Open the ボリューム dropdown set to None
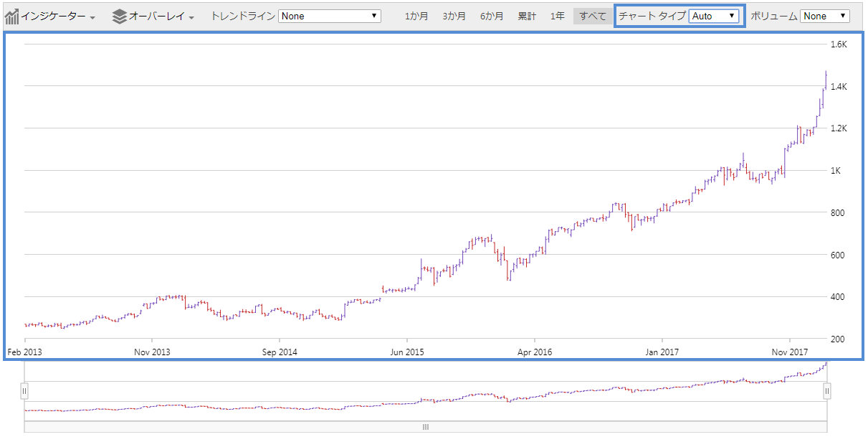 (x=824, y=15)
